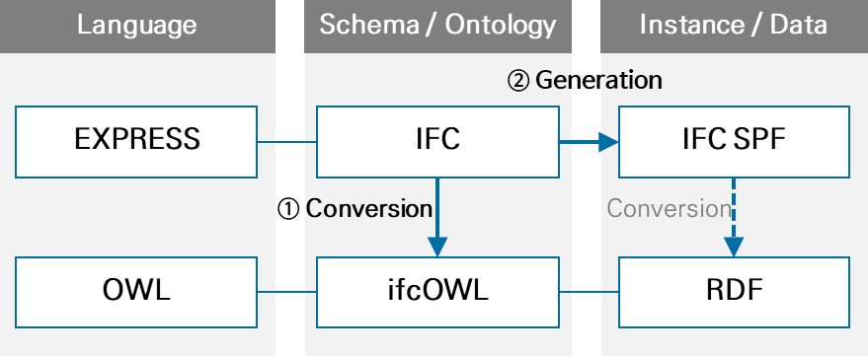Click the arrowhead pointing to IFC SPF
This screenshot has width=868, height=356.
coord(608,142)
